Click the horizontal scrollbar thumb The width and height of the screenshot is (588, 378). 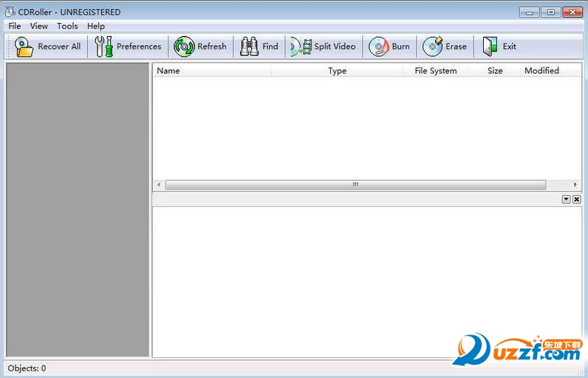pyautogui.click(x=355, y=185)
